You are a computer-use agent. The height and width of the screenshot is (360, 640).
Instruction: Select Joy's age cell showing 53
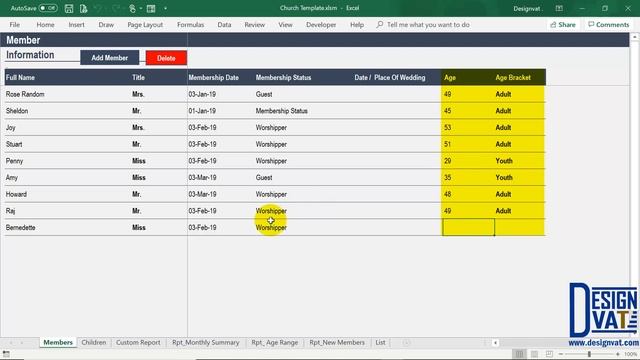468,128
